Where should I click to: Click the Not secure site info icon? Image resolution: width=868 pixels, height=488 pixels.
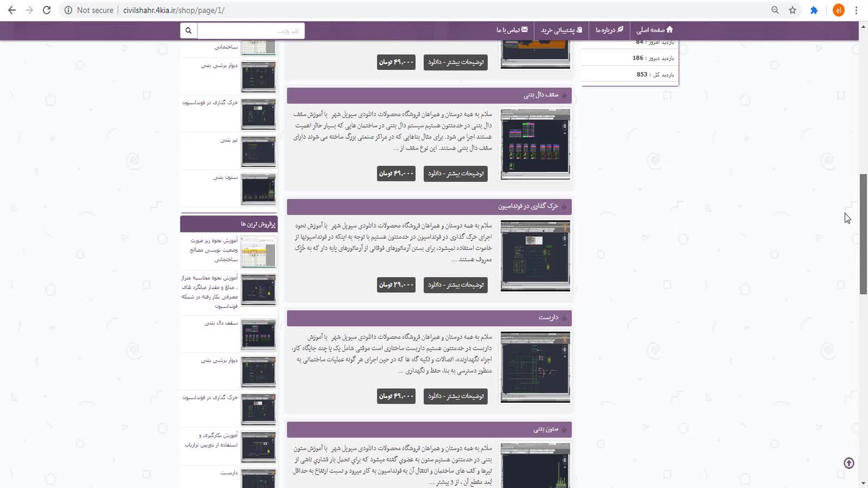click(x=68, y=10)
